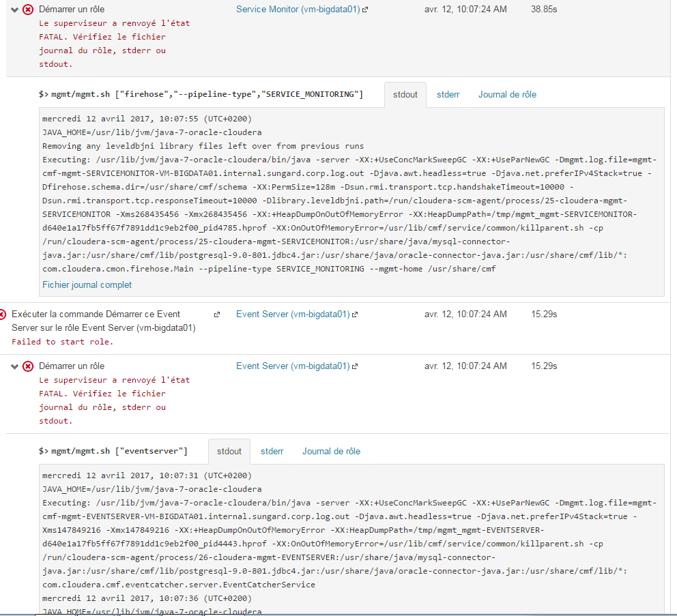Open the Journal de rôle tab for eventserver
Image resolution: width=677 pixels, height=616 pixels.
tap(331, 452)
